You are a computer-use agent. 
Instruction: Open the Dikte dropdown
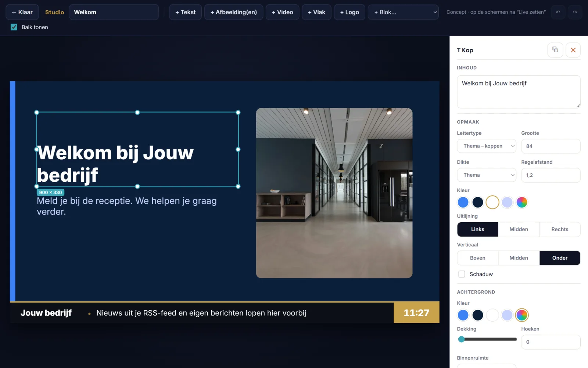coord(487,175)
